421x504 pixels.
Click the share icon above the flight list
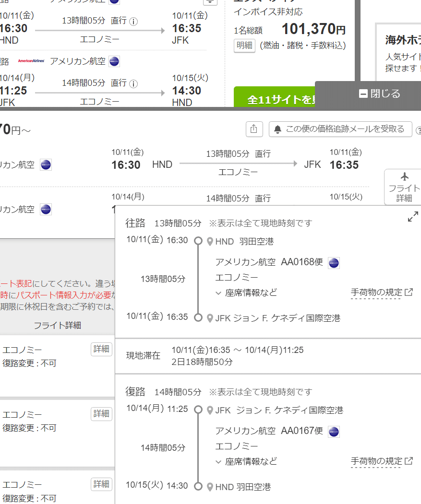pyautogui.click(x=254, y=129)
